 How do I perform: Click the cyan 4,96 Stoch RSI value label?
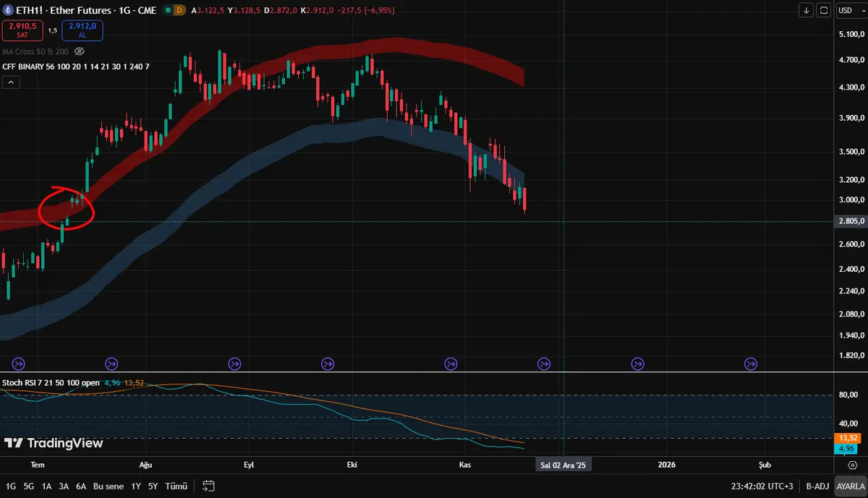coord(112,382)
